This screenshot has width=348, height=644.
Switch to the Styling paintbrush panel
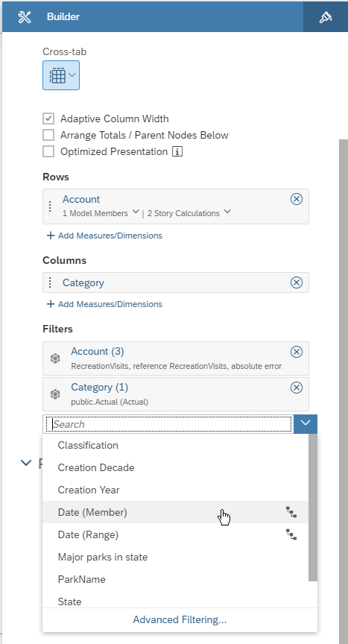pos(326,17)
